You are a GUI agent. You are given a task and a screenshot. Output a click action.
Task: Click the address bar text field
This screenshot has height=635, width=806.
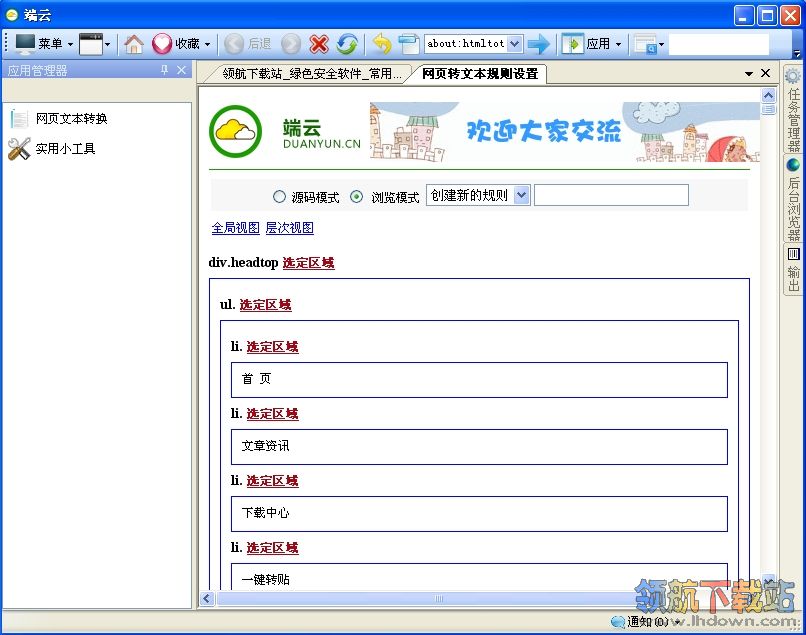(466, 44)
